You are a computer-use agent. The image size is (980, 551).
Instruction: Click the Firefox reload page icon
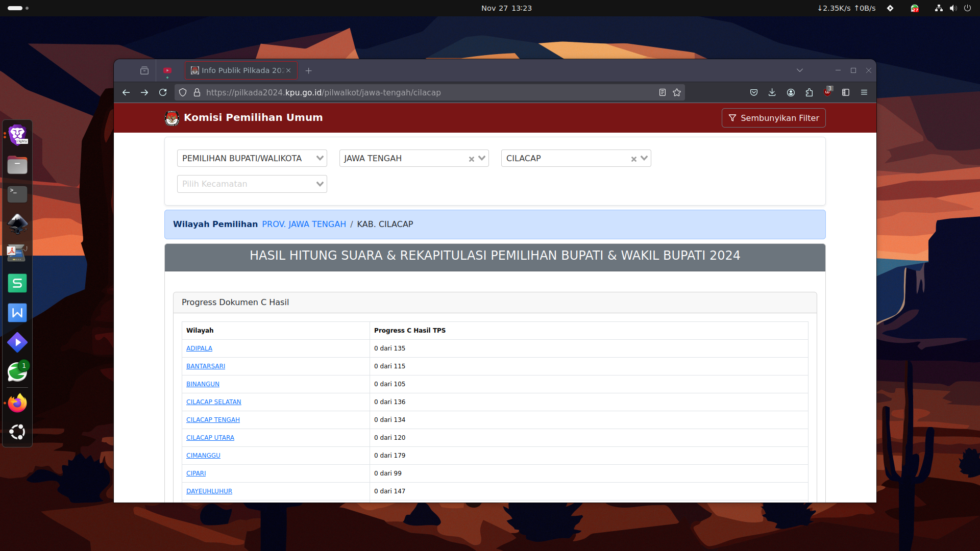tap(163, 92)
